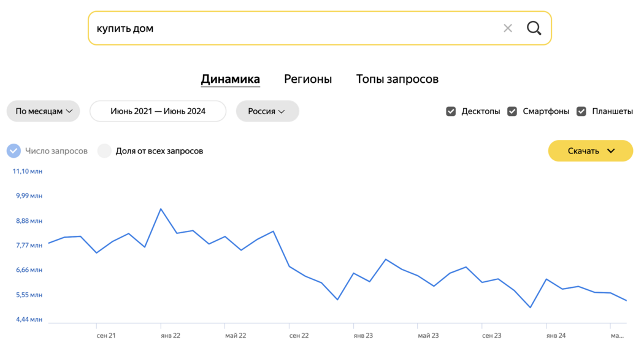This screenshot has width=644, height=353.
Task: Open the По месяцам period dropdown
Action: (43, 111)
